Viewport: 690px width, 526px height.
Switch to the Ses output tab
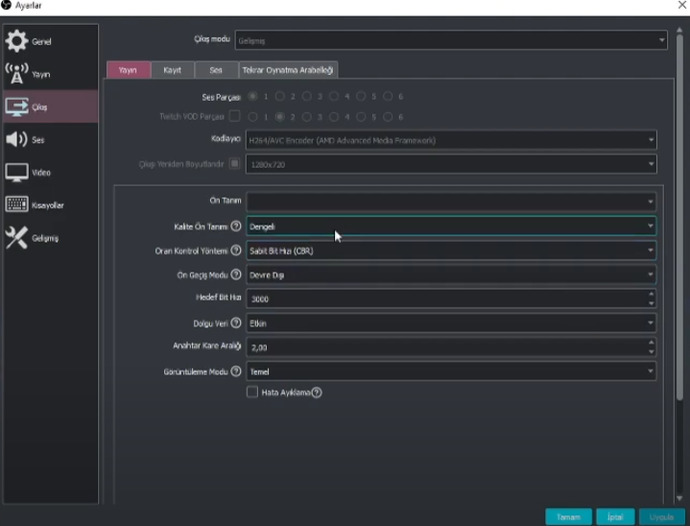pos(216,70)
